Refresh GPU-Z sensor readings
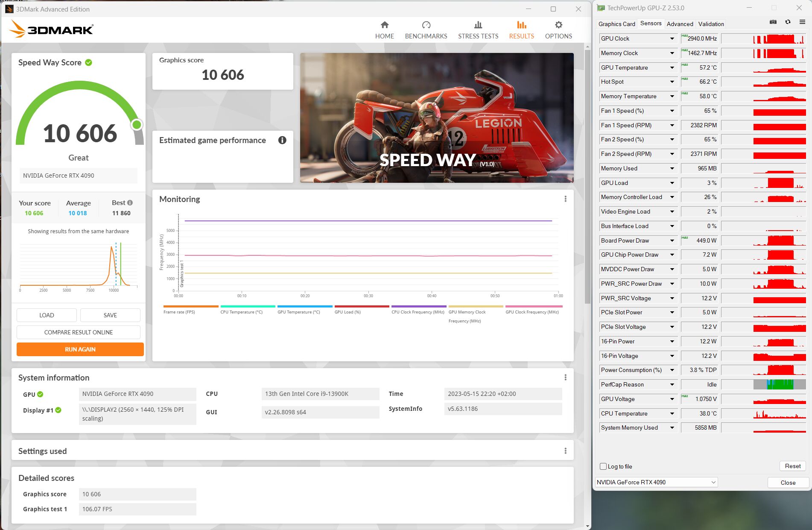 (788, 22)
